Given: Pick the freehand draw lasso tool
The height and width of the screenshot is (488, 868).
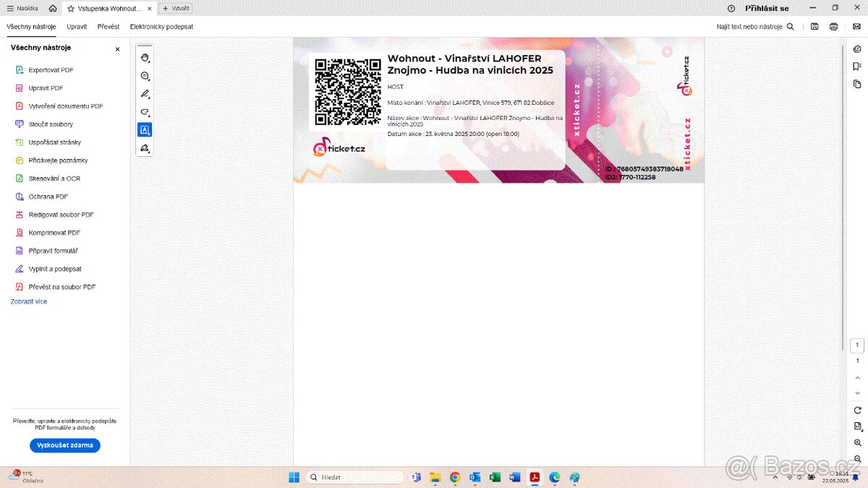Looking at the screenshot, I should 145,112.
